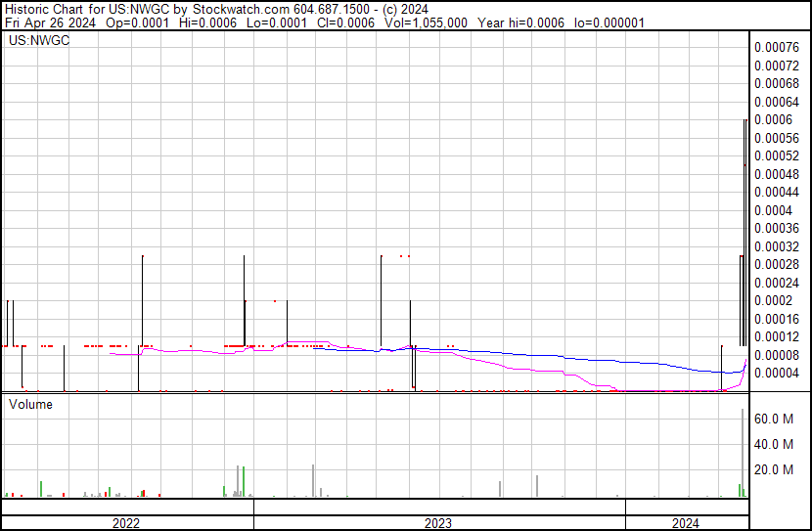Click the 0.00004 price axis label
The width and height of the screenshot is (812, 531).
coord(777,374)
